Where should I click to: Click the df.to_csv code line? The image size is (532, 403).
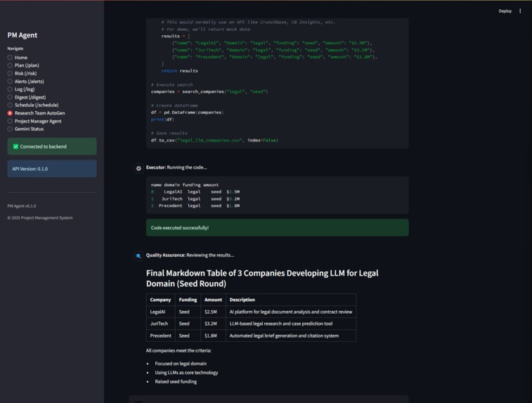(x=214, y=140)
